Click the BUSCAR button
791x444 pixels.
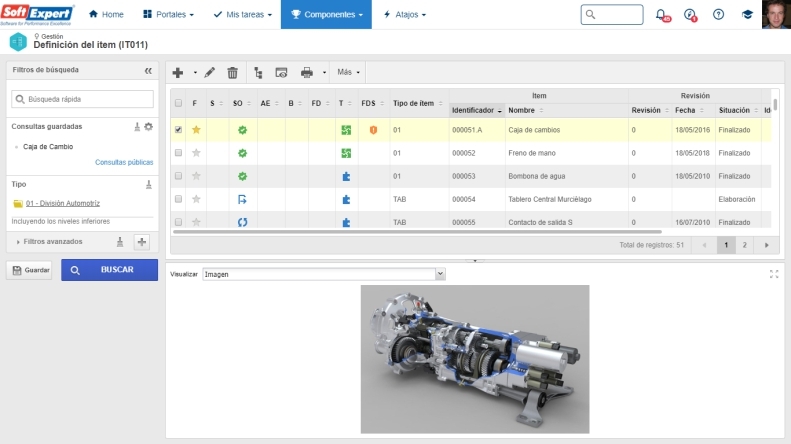[109, 270]
